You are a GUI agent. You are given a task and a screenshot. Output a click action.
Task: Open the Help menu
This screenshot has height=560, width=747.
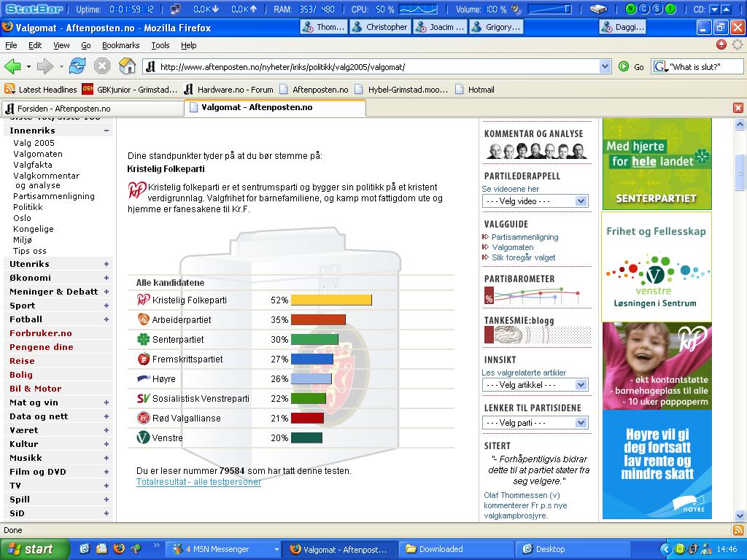point(189,45)
